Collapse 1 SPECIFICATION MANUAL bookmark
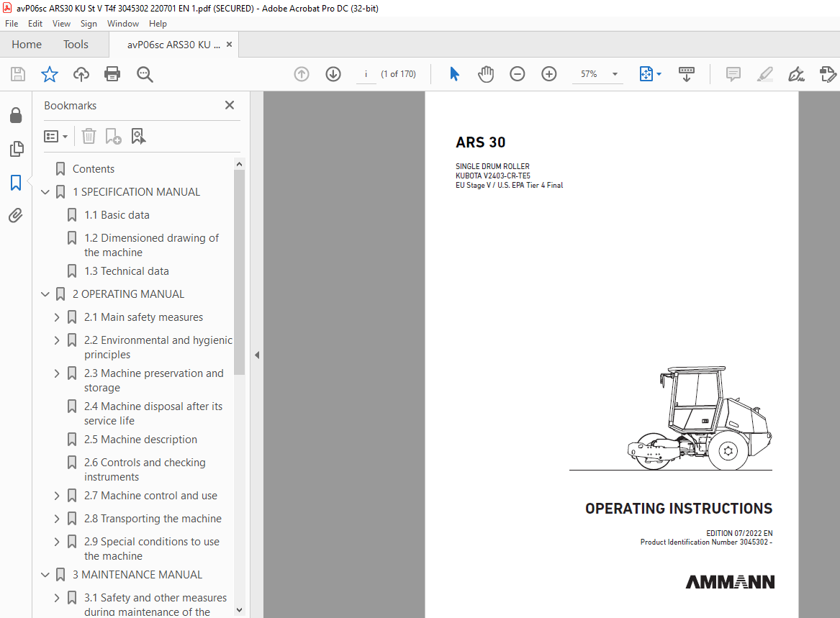Screen dimensions: 840x618 45,191
